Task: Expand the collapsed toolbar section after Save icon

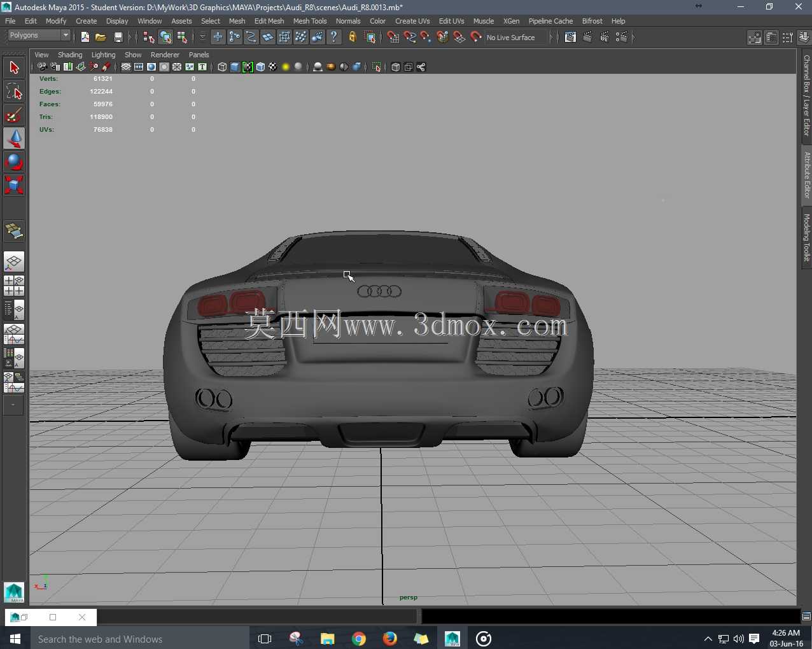Action: click(x=130, y=38)
